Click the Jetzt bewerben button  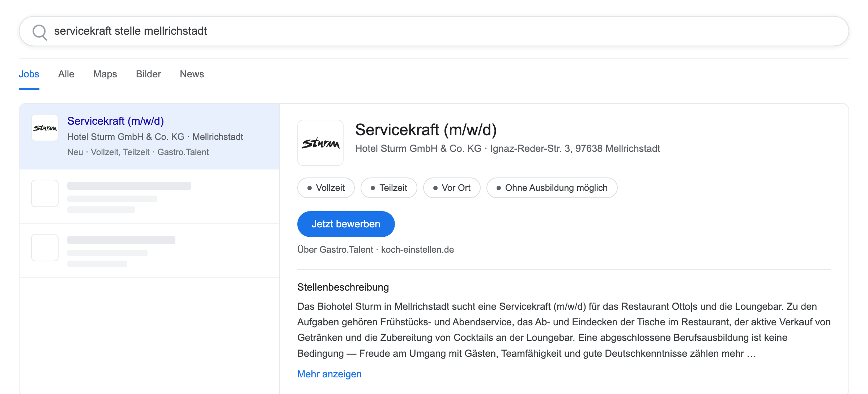(346, 224)
